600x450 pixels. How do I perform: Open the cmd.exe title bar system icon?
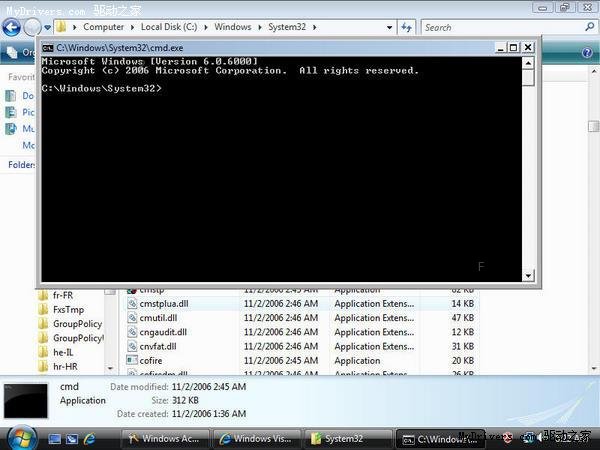click(48, 48)
